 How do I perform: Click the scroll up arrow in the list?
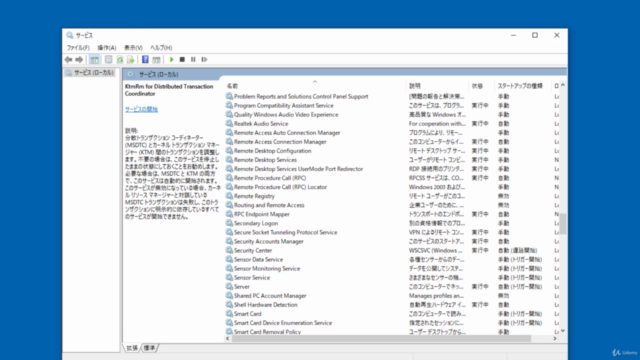click(x=563, y=85)
